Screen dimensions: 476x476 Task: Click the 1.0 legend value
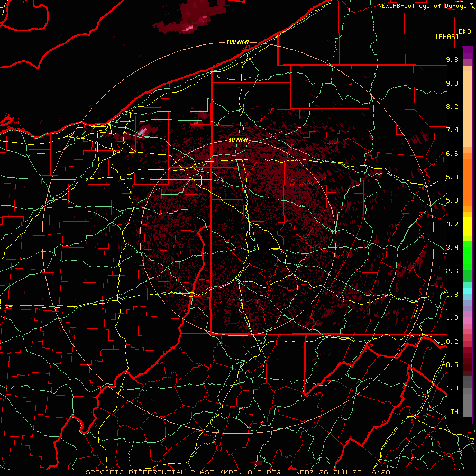[452, 318]
